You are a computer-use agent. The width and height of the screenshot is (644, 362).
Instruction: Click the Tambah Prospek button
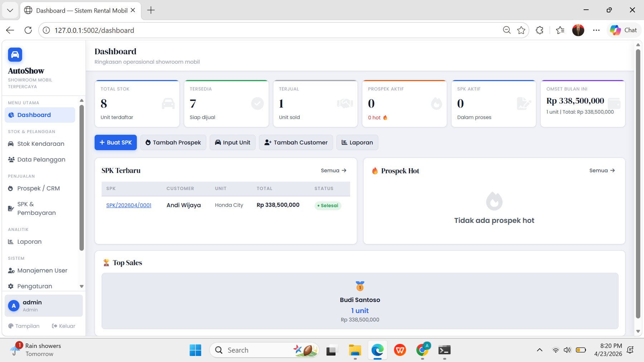(x=173, y=142)
